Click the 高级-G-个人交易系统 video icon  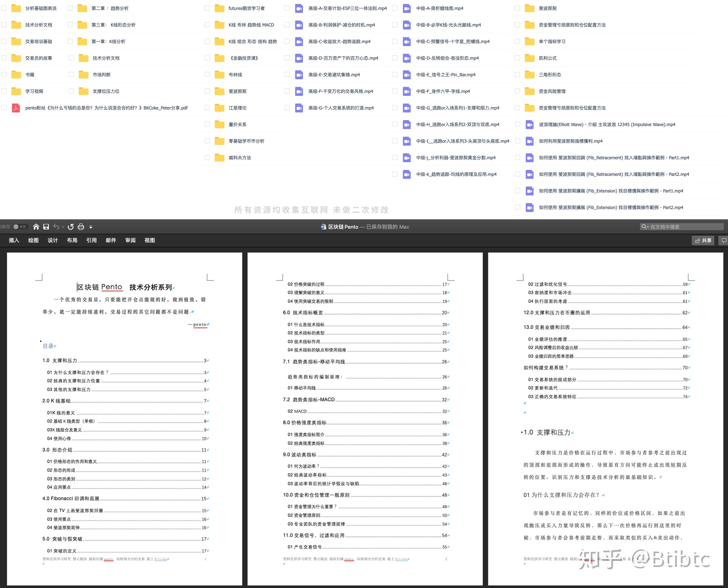[299, 108]
